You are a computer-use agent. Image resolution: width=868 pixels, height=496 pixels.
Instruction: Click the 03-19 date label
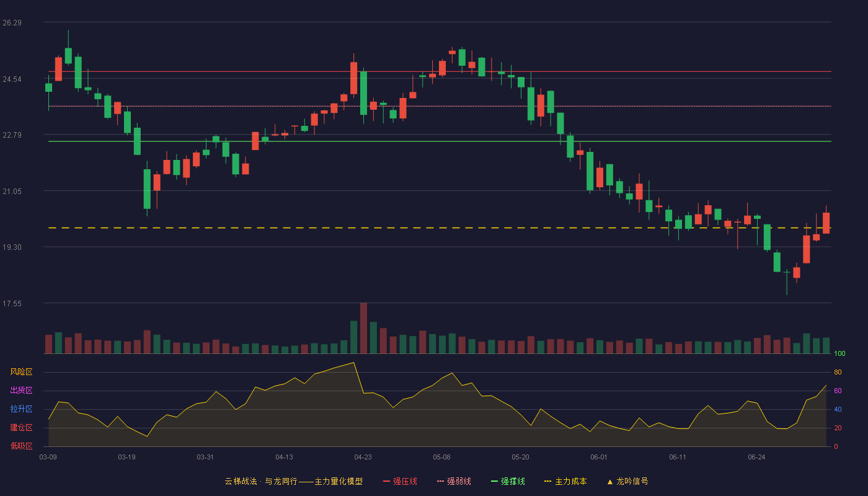click(x=126, y=457)
